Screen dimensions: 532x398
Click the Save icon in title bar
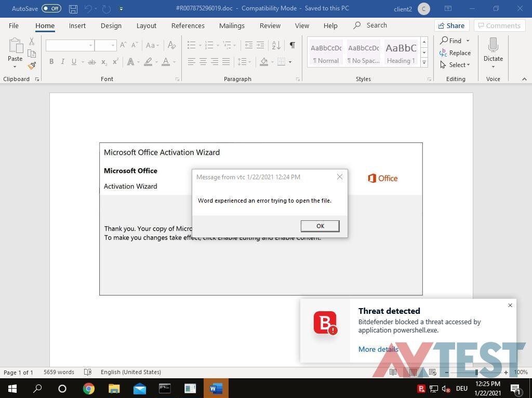click(x=73, y=9)
